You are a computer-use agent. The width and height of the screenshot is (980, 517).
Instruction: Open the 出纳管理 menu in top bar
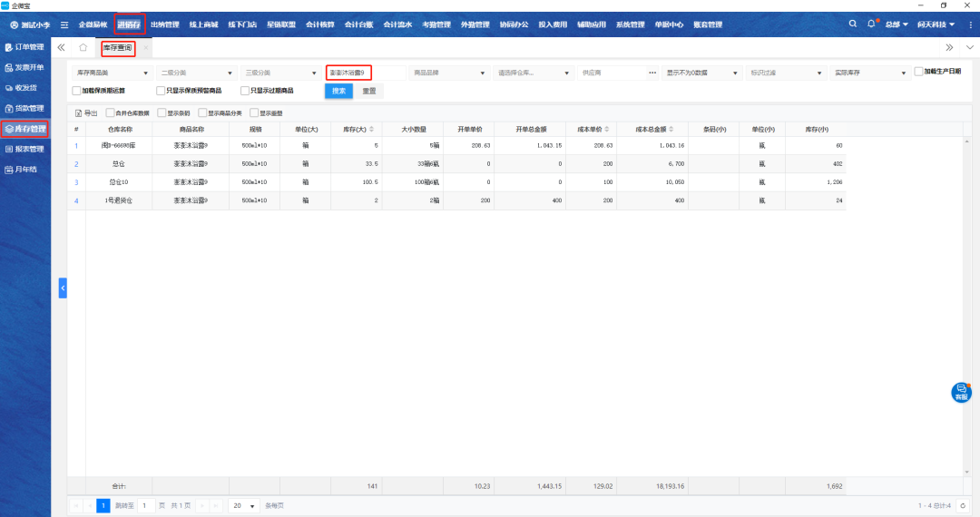(x=164, y=24)
